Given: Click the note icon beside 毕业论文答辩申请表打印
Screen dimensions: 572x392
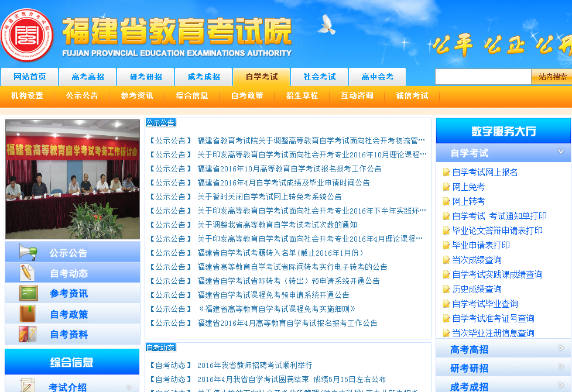Looking at the screenshot, I should point(446,231).
